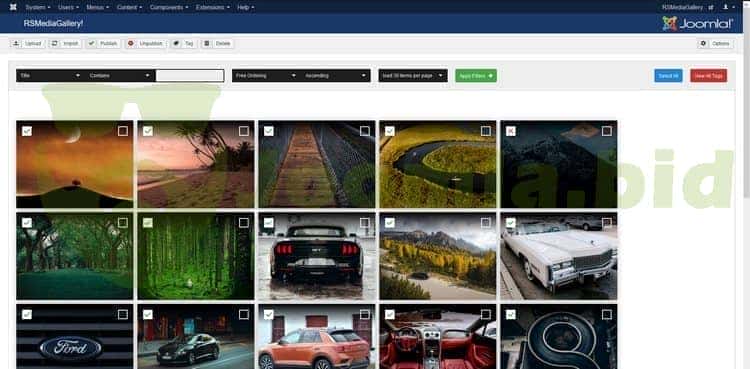Tick the selection checkbox on black Mustang photo

(365, 223)
